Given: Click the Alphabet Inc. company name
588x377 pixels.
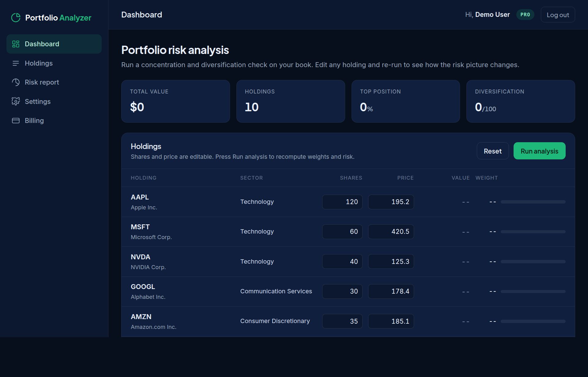Looking at the screenshot, I should click(x=148, y=297).
